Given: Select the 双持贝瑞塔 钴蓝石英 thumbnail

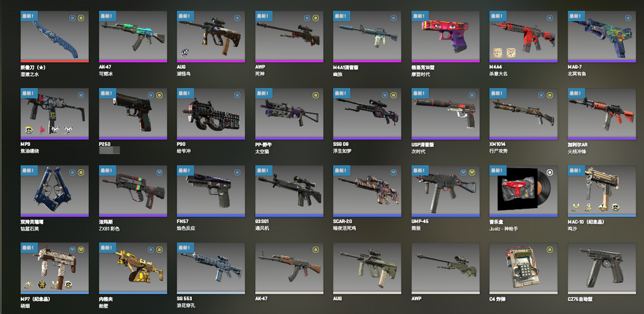Looking at the screenshot, I should tap(55, 191).
